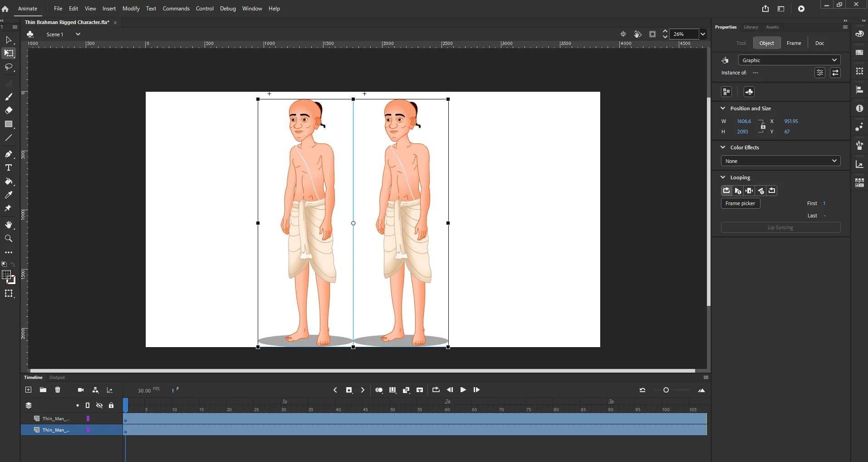Toggle the show/hide all layers icon
868x462 pixels.
coord(99,405)
